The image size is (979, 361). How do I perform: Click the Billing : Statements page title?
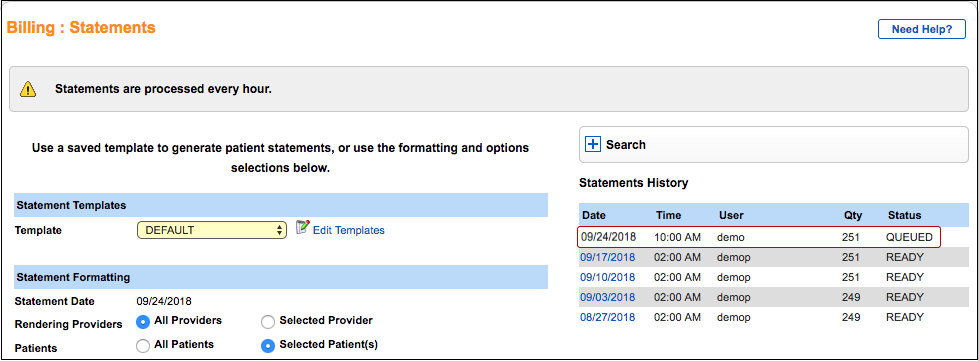[81, 28]
